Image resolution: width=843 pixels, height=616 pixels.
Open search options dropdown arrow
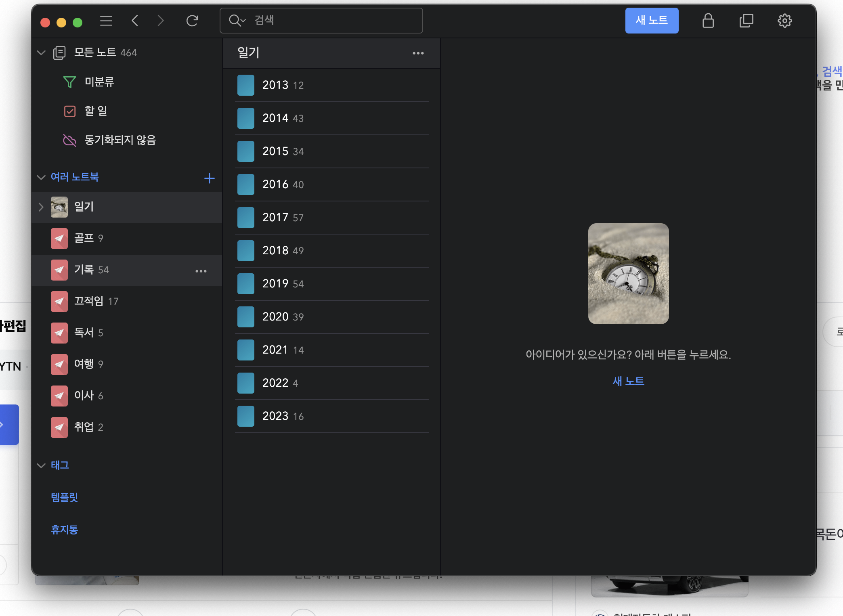243,21
